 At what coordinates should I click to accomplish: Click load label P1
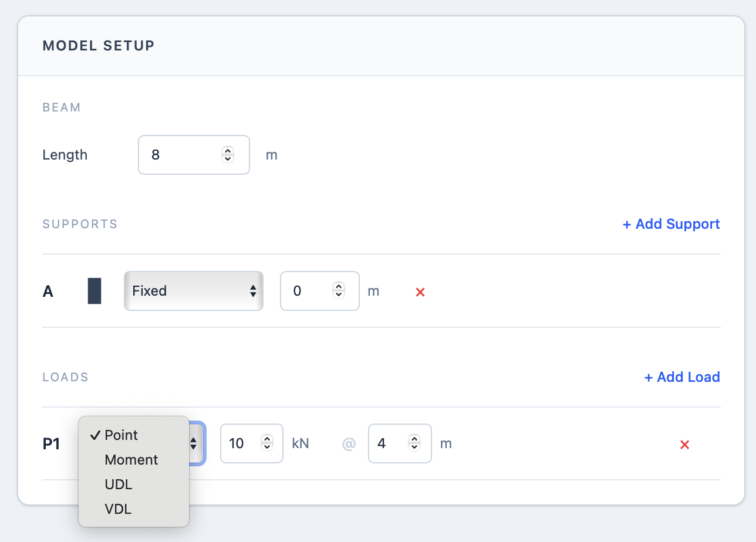pyautogui.click(x=52, y=445)
